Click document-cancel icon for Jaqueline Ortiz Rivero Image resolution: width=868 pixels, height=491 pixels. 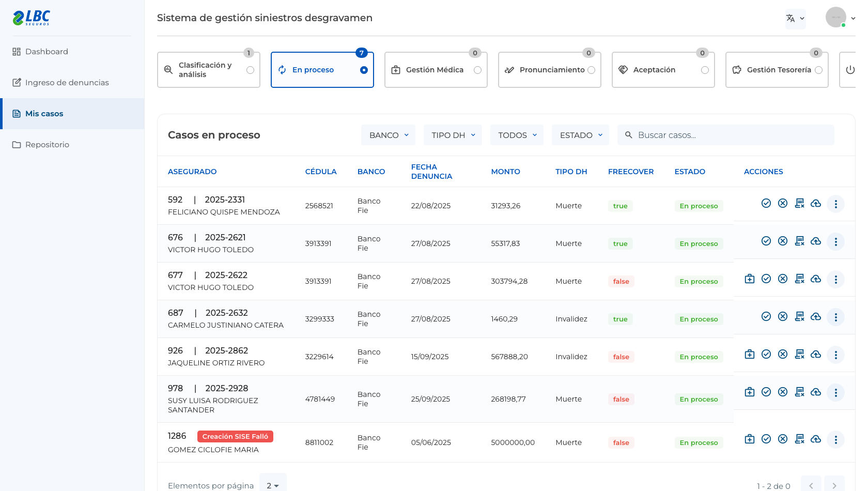(x=799, y=354)
